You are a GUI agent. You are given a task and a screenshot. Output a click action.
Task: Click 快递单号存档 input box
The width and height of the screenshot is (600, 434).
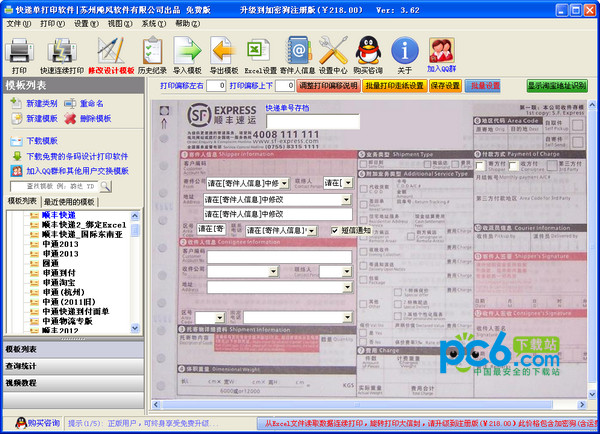[x=313, y=121]
